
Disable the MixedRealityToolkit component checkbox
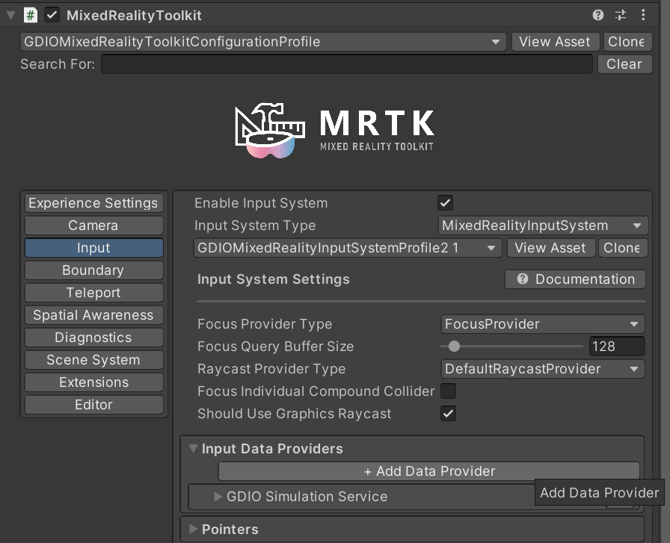pos(52,15)
